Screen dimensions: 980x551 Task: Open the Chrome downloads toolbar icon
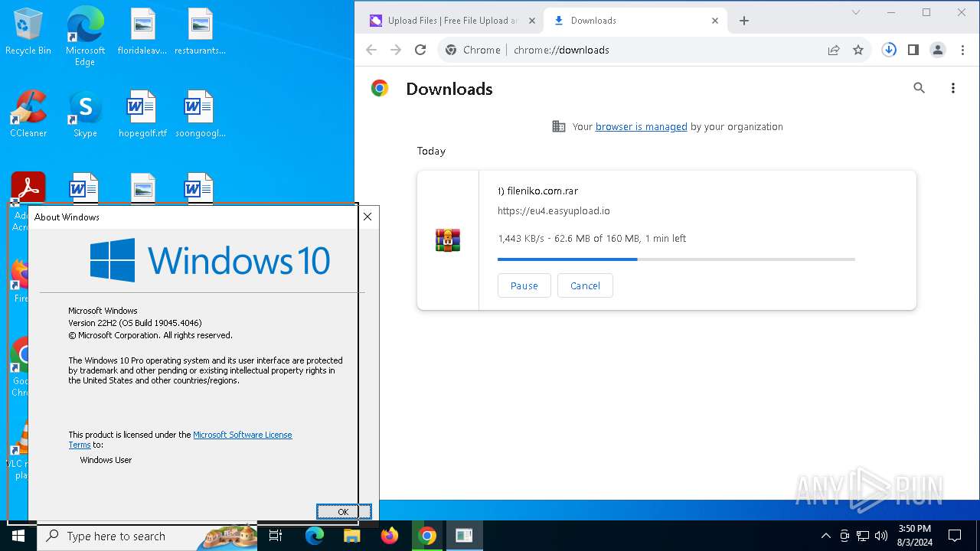click(889, 50)
